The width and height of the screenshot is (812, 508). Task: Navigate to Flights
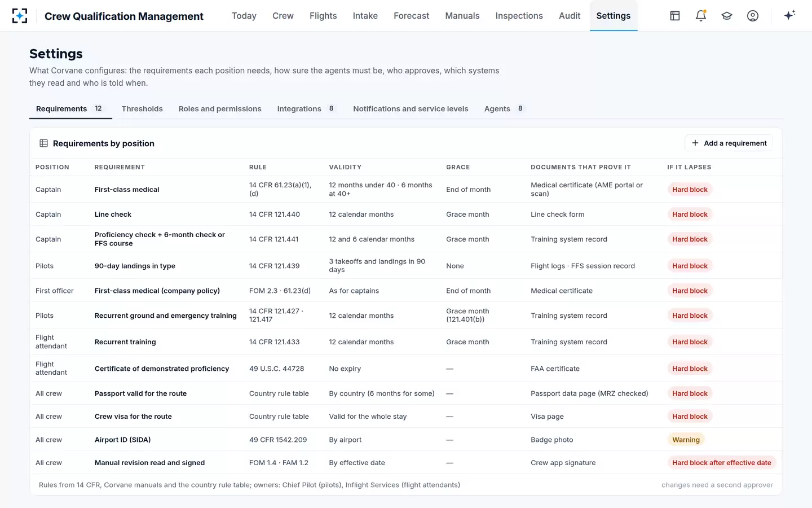[x=323, y=16]
